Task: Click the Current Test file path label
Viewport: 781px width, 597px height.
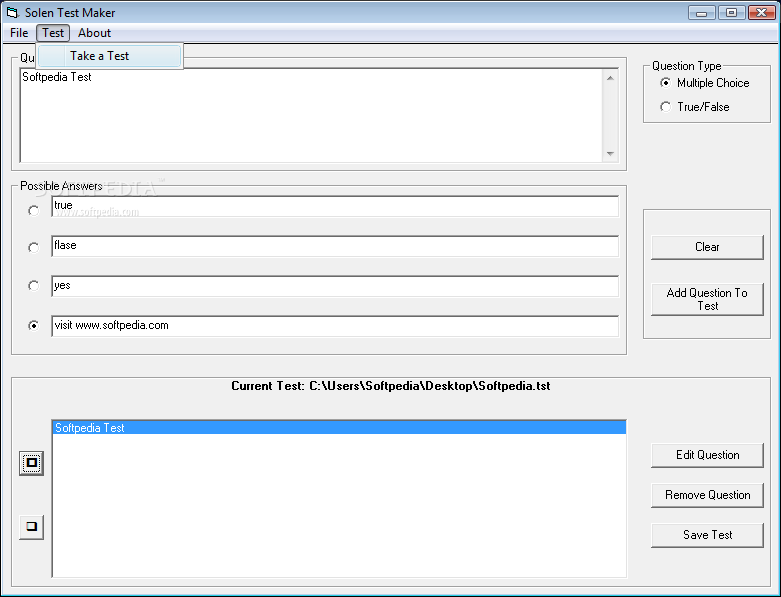Action: pyautogui.click(x=390, y=386)
